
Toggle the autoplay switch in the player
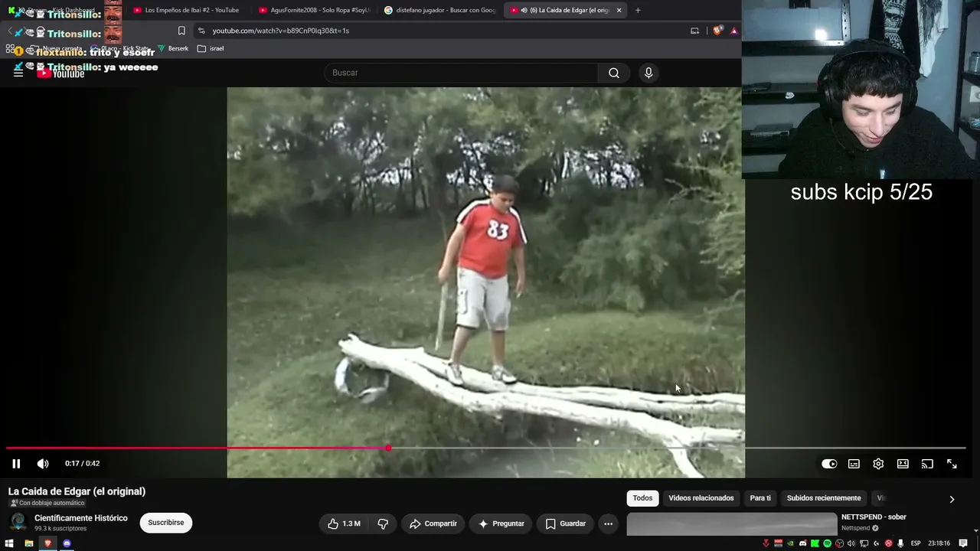(x=829, y=464)
